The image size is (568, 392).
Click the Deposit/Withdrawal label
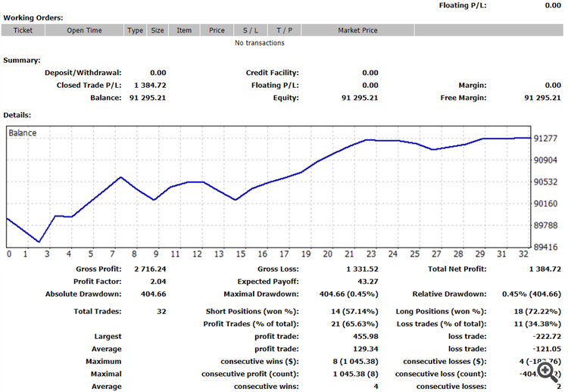83,73
